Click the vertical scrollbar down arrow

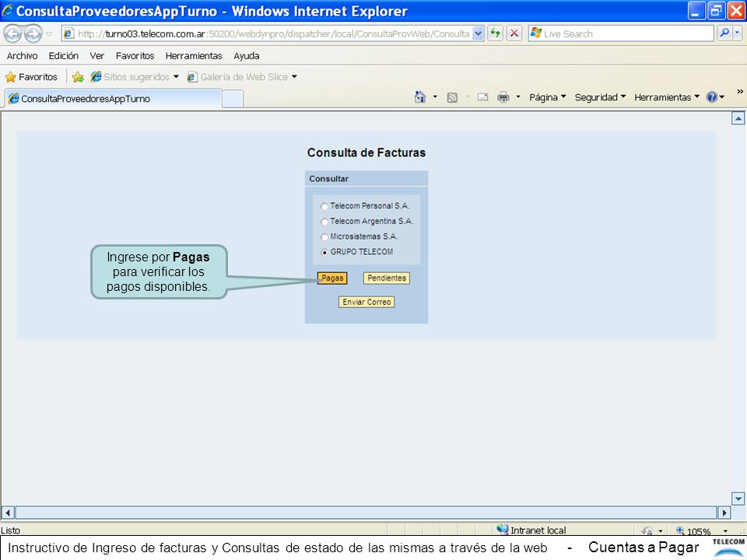click(738, 499)
